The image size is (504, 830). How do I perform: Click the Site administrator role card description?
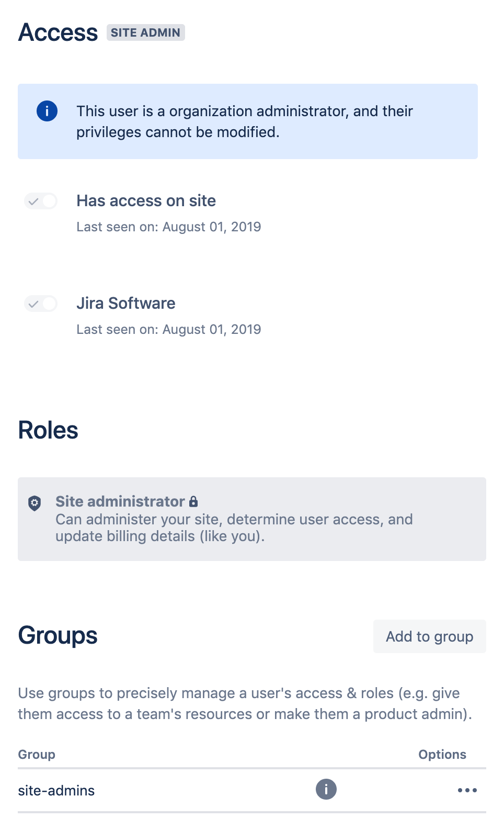point(234,528)
